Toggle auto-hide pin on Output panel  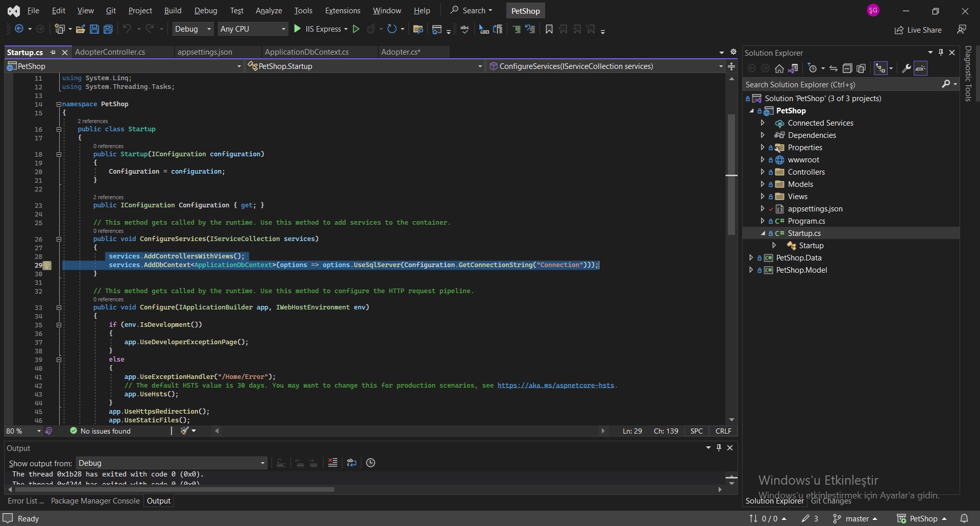coord(719,448)
